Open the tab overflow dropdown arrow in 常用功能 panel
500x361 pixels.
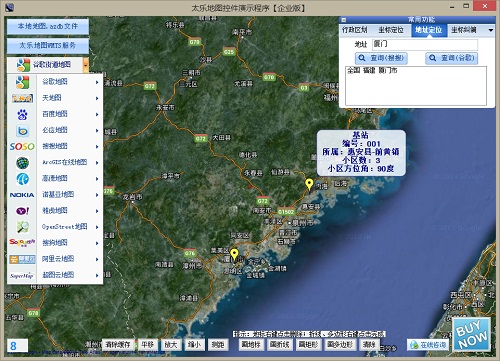point(491,30)
